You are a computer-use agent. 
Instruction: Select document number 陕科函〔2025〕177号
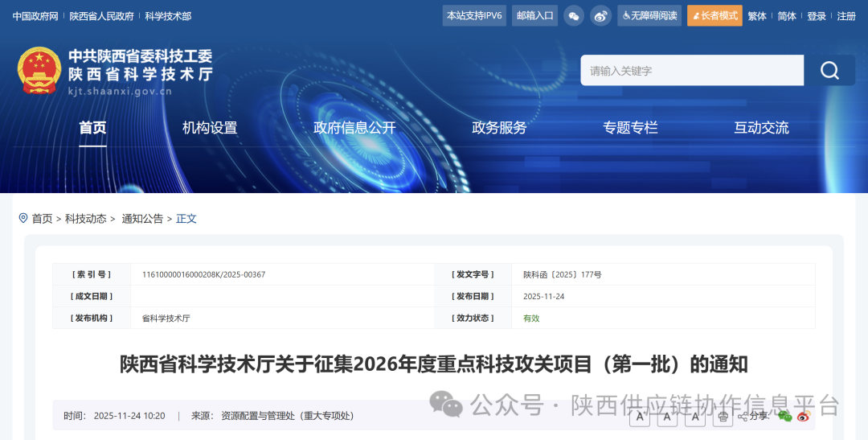tap(563, 275)
